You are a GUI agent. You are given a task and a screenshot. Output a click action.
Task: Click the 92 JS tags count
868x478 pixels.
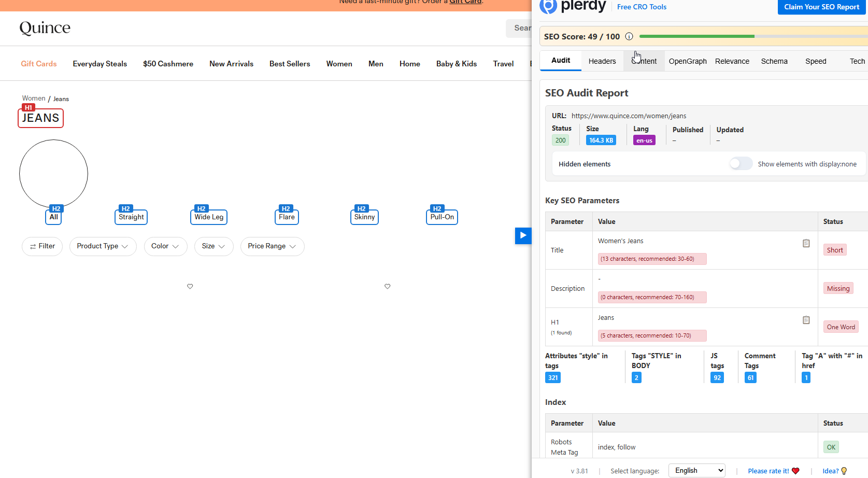pyautogui.click(x=717, y=377)
